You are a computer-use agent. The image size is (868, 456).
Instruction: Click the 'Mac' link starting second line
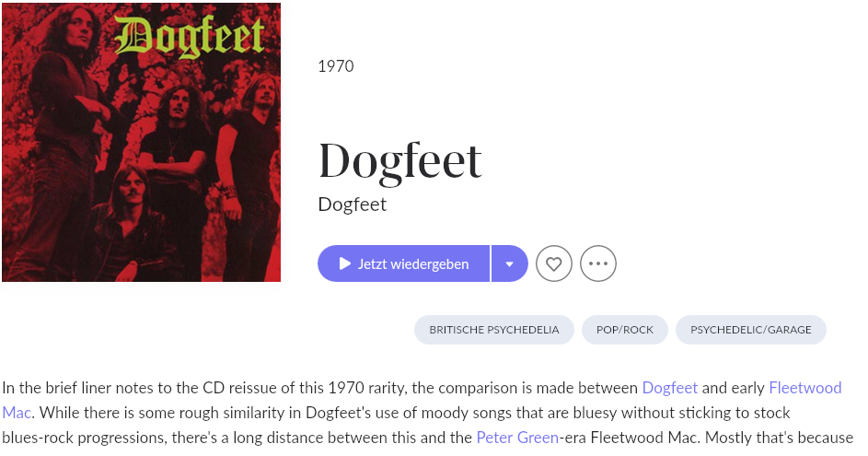click(16, 413)
